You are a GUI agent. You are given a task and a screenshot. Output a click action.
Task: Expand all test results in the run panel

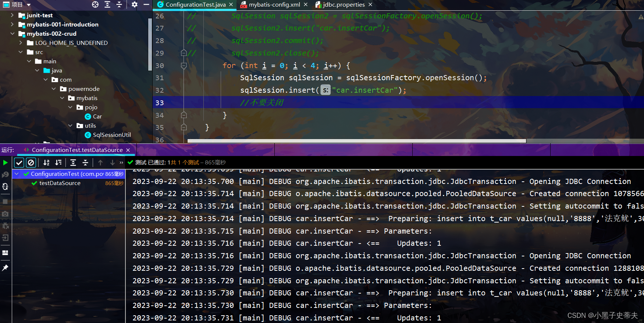tap(73, 162)
